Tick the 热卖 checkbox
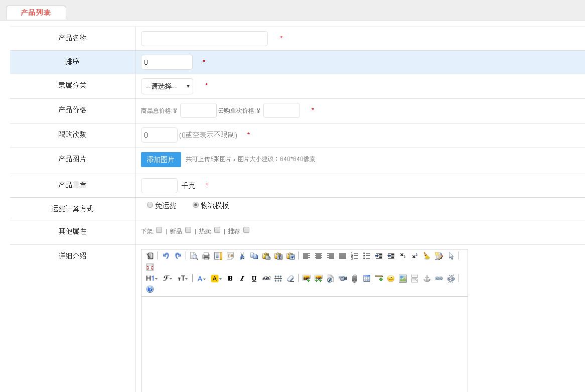This screenshot has height=392, width=585. [x=217, y=230]
